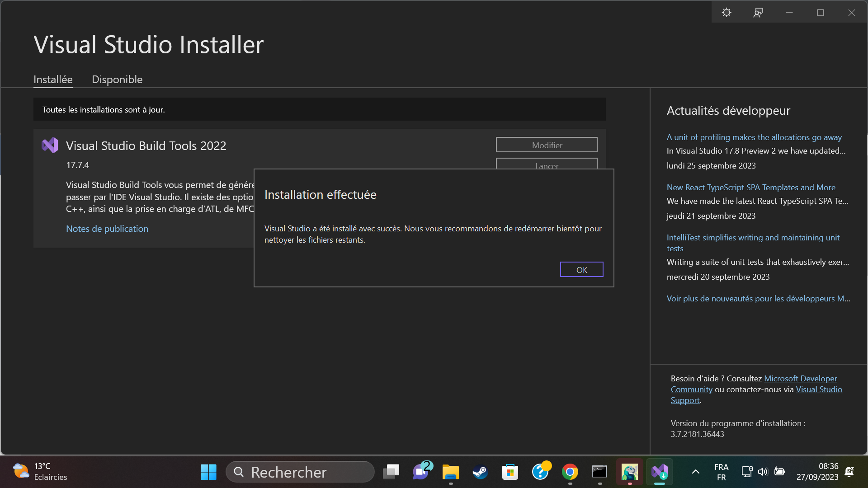Switch to the Disponible tab
This screenshot has height=488, width=868.
(x=117, y=80)
